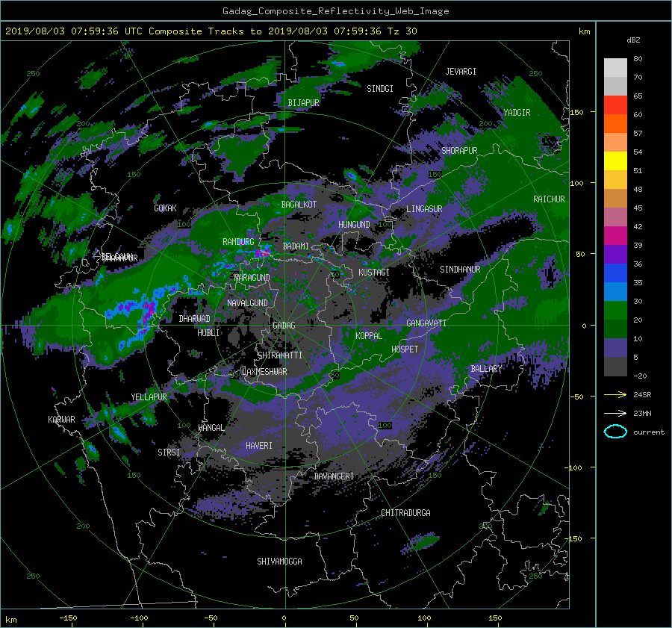Image resolution: width=672 pixels, height=628 pixels.
Task: Click the SHIRAHATTI city label
Action: 280,355
